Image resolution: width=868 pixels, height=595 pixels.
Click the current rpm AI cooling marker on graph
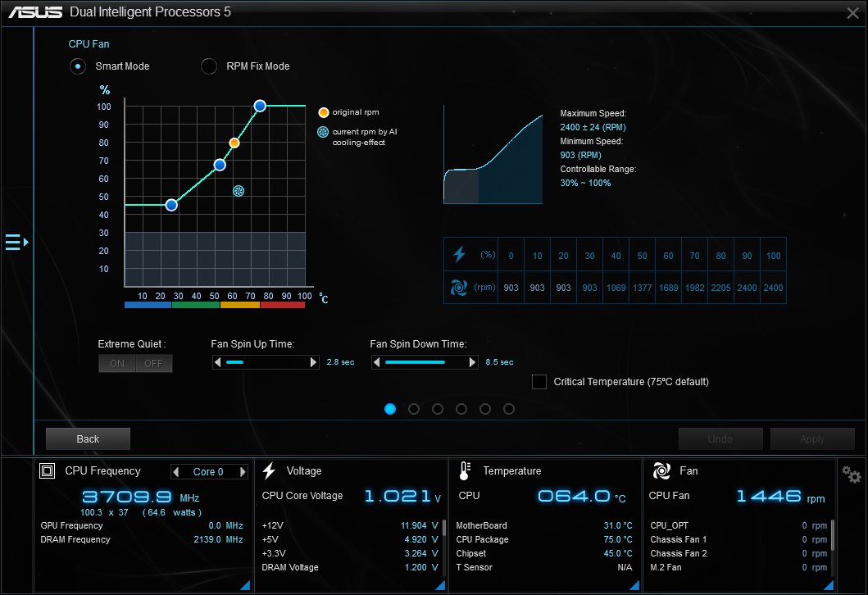pos(239,191)
